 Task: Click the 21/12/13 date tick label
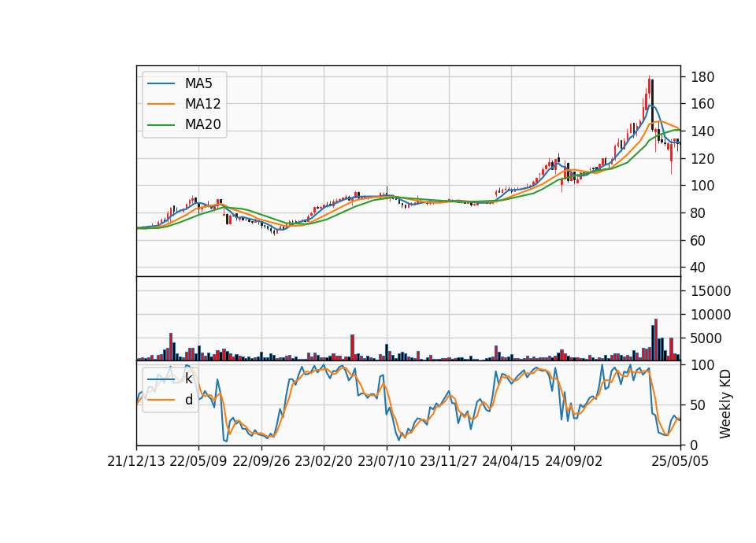click(x=136, y=461)
